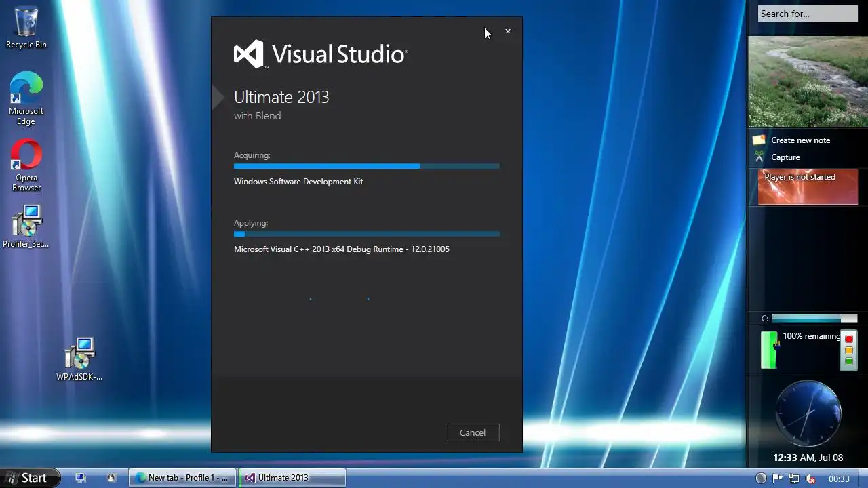Click the Player is not started gadget

pos(808,187)
